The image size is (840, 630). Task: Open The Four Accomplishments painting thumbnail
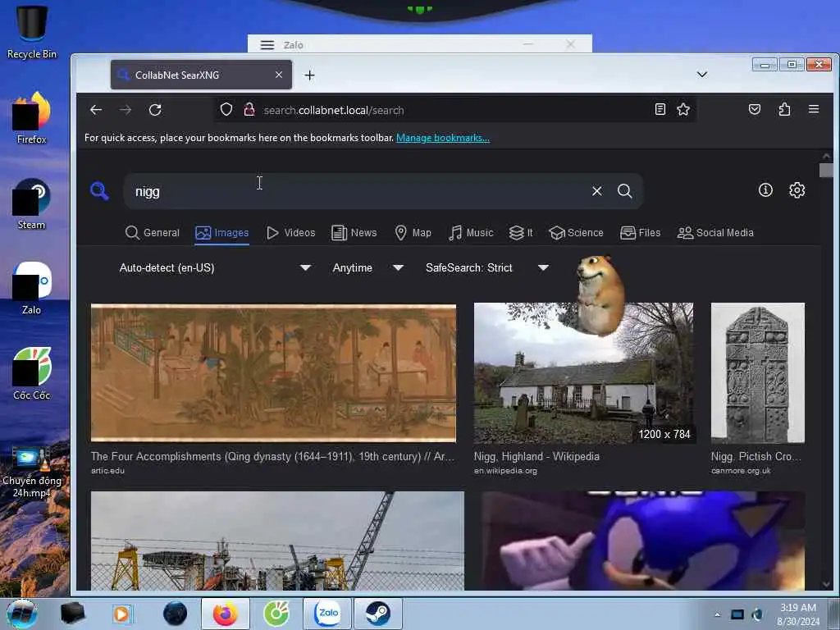coord(273,373)
